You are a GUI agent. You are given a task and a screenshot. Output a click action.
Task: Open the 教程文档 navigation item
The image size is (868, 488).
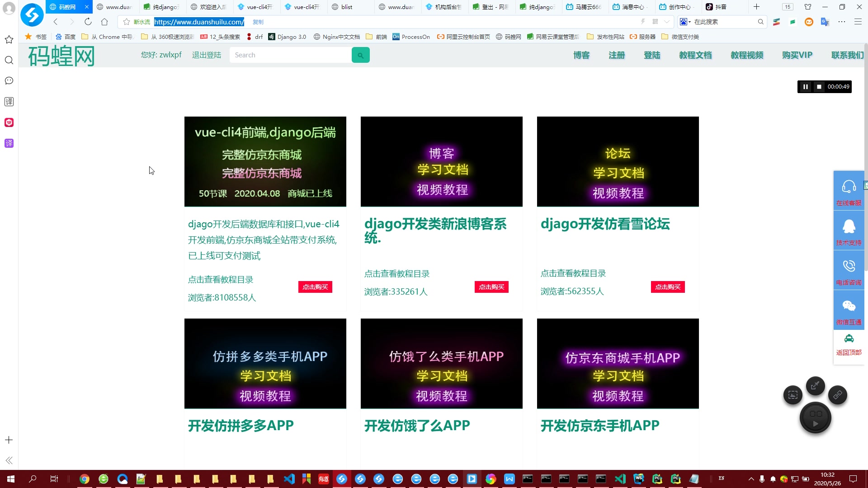point(695,55)
